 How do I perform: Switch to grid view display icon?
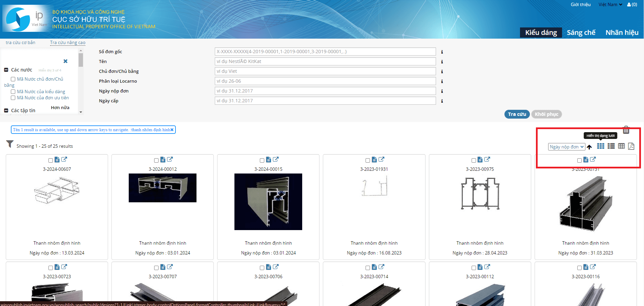(x=600, y=146)
